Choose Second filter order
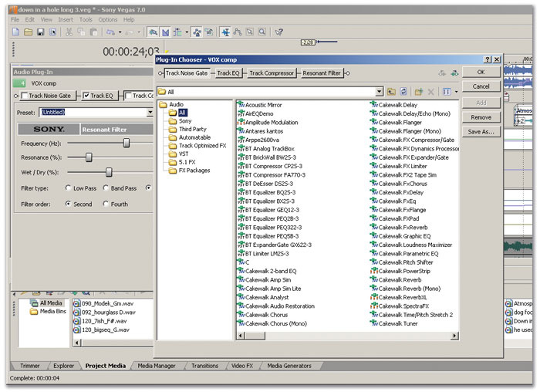 pyautogui.click(x=68, y=204)
